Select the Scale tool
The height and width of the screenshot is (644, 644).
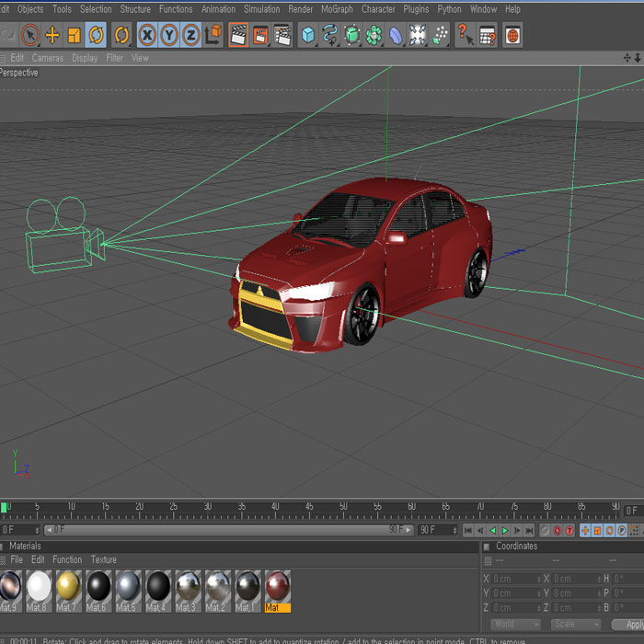[x=74, y=35]
